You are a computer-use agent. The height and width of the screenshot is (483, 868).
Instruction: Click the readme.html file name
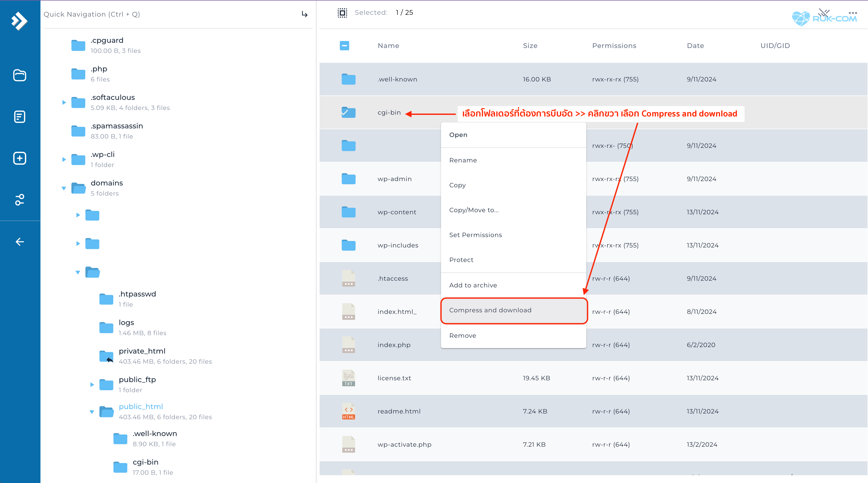pyautogui.click(x=399, y=411)
